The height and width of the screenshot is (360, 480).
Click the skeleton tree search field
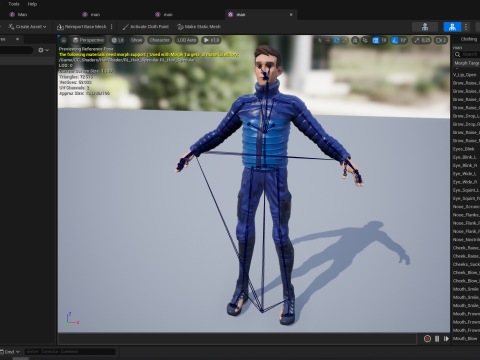point(16,50)
